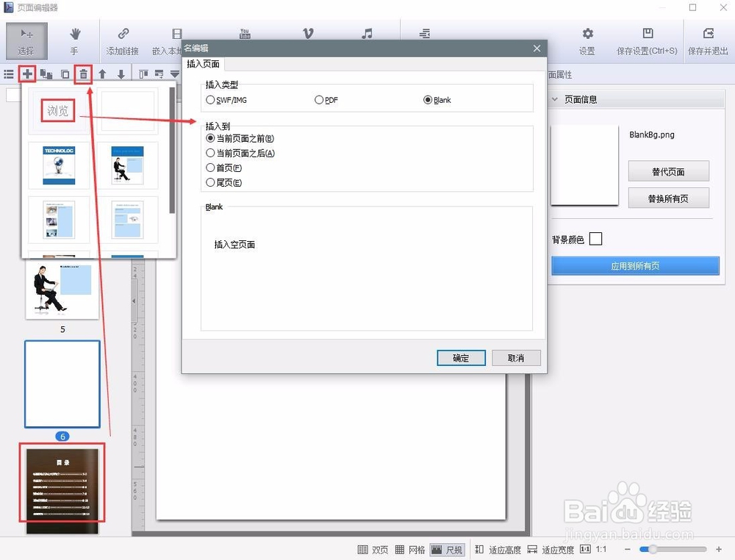Click the plus add page icon
Viewport: 735px width, 560px height.
coord(27,74)
